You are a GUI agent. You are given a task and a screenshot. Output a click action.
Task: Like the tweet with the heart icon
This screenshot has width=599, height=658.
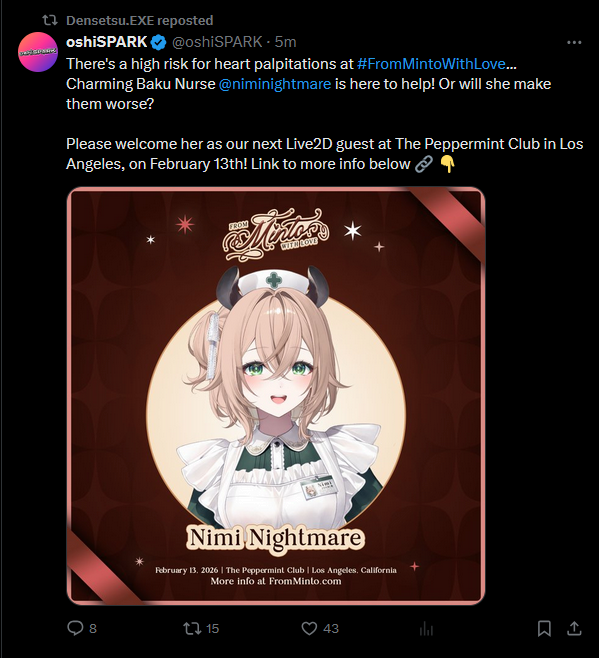(x=309, y=628)
